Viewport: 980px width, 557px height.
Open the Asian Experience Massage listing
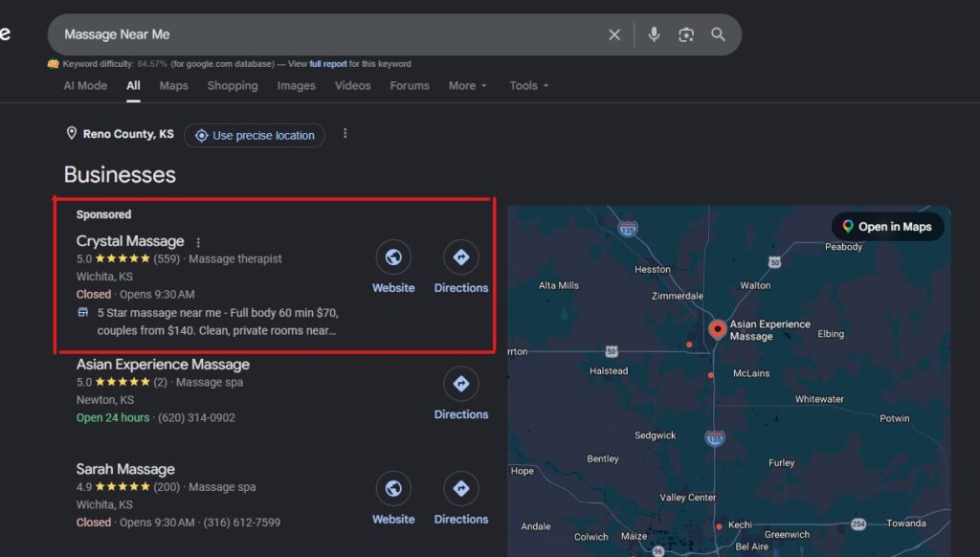click(163, 365)
